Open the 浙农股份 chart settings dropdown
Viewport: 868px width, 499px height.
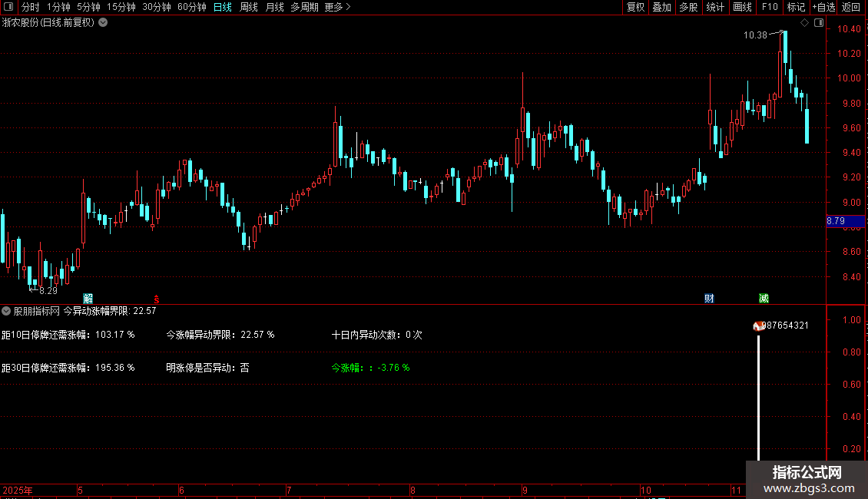coord(103,23)
